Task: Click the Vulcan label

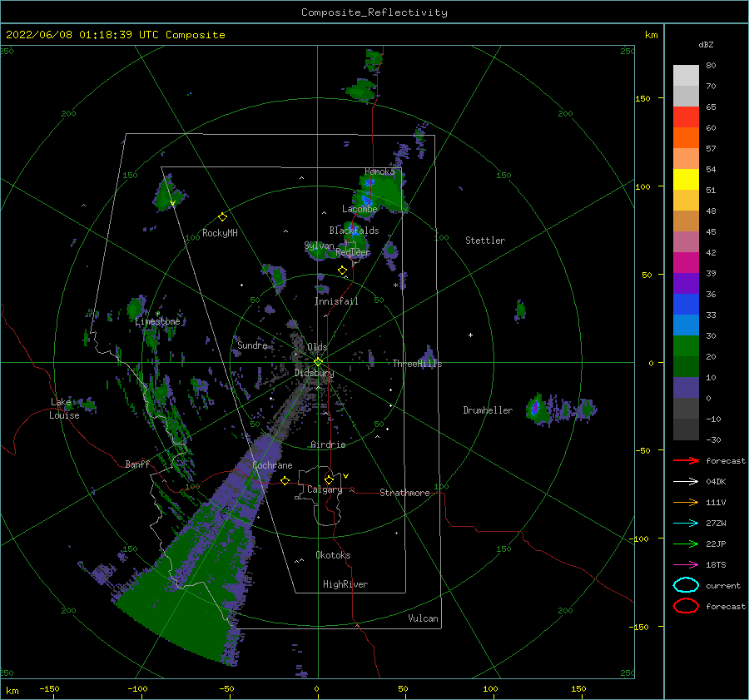Action: 423,618
